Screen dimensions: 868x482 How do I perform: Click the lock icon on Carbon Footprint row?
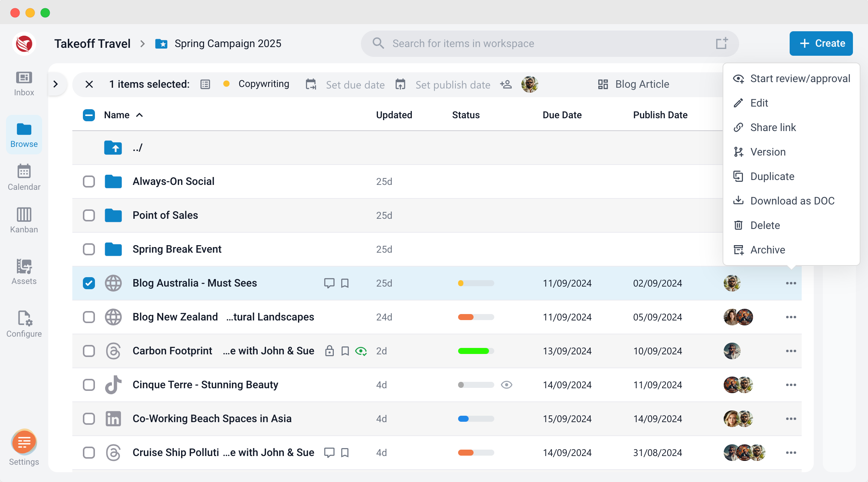(330, 351)
